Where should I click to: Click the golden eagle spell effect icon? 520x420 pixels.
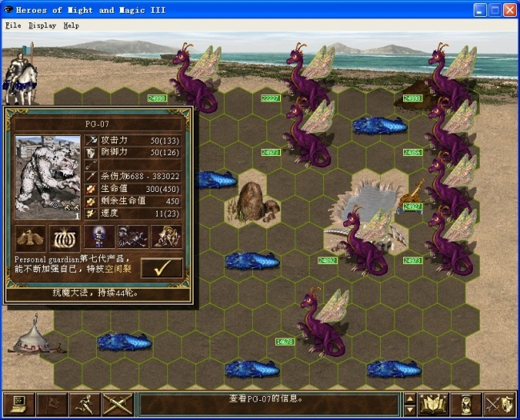tap(30, 238)
